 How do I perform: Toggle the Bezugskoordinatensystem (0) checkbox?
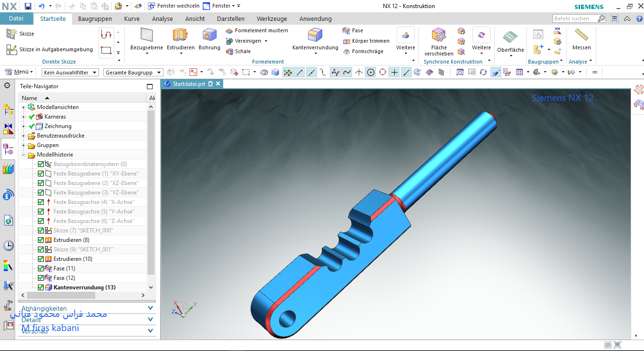(x=41, y=164)
